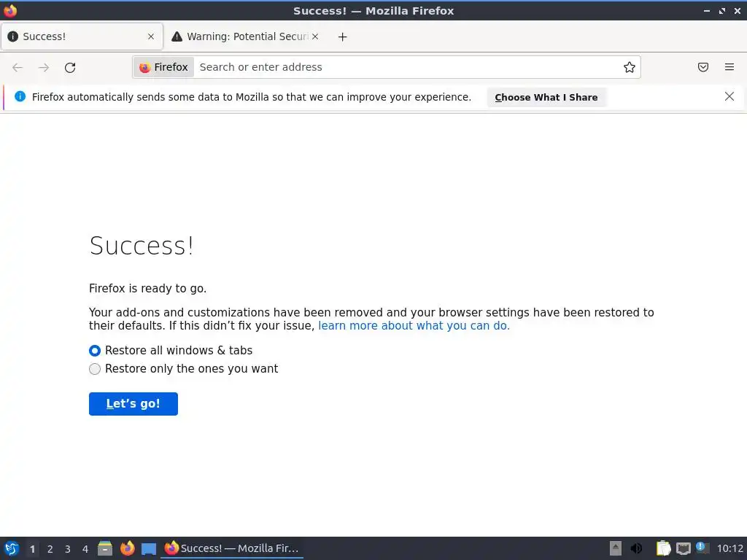Minimize the Firefox window
Image resolution: width=747 pixels, height=560 pixels.
point(706,10)
